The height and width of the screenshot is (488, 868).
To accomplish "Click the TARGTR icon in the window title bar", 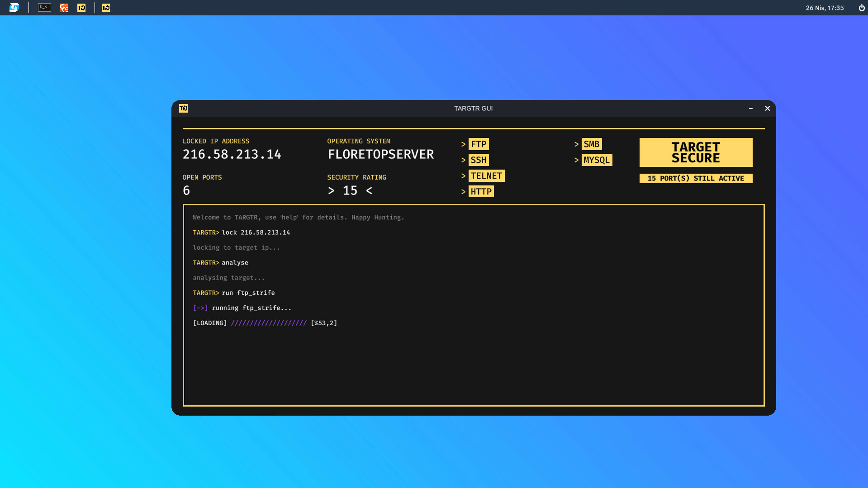I will tap(183, 109).
